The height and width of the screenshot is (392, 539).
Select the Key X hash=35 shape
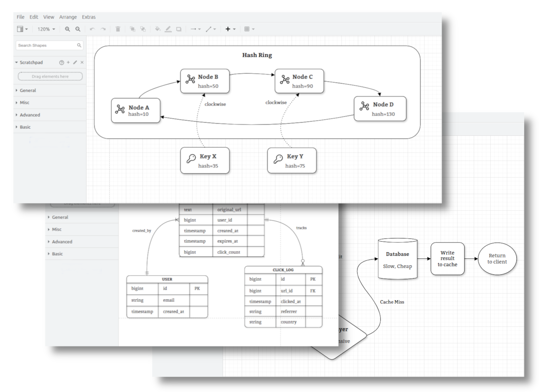(205, 160)
